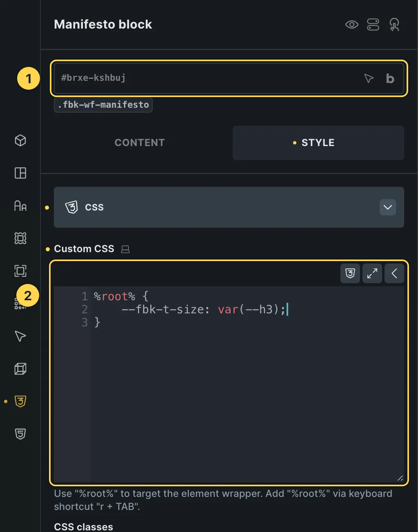
Task: Open element conditions icon in the header
Action: click(x=373, y=25)
